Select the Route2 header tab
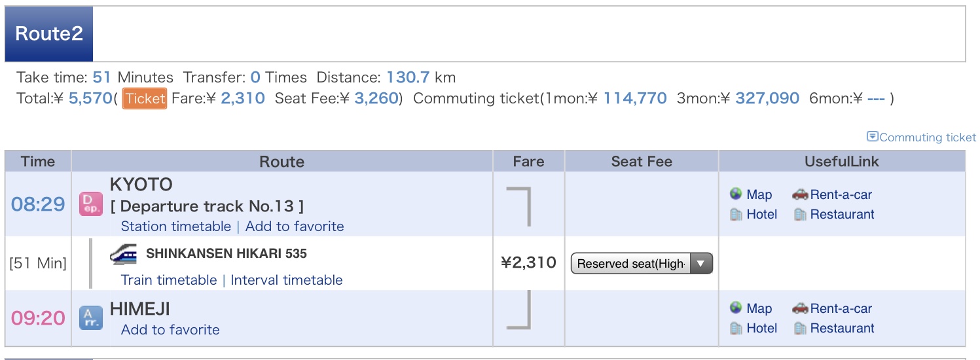 (x=49, y=34)
